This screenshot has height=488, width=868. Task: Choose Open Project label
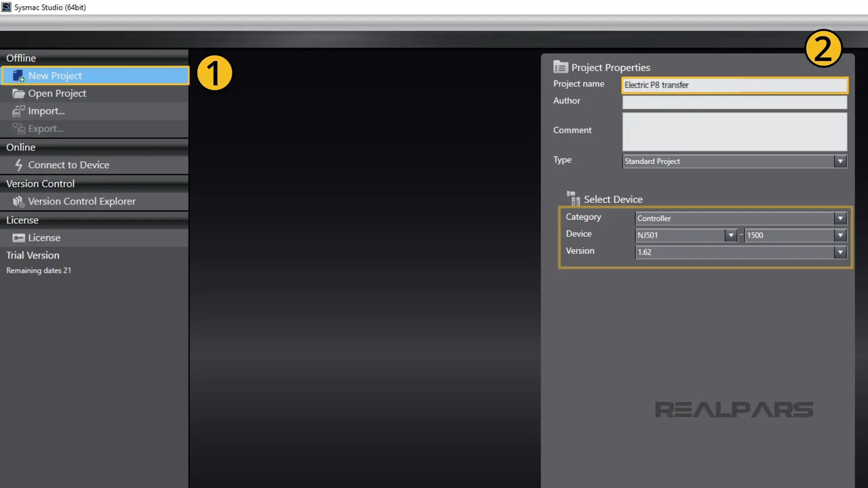[57, 94]
